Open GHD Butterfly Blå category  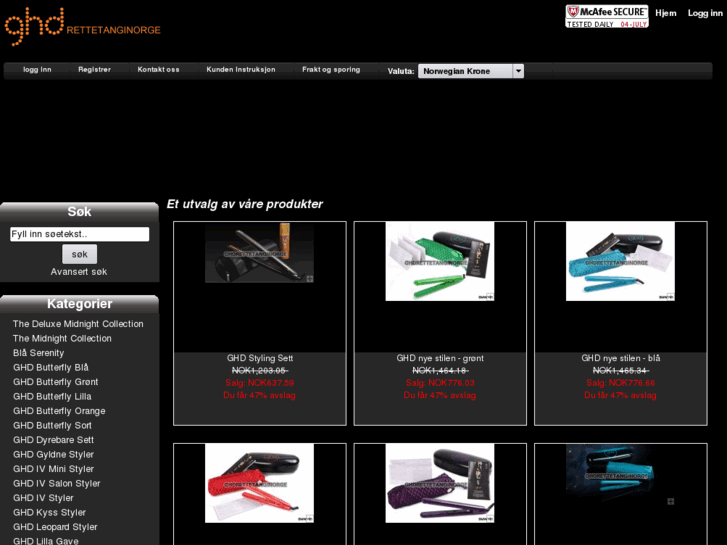(x=51, y=367)
